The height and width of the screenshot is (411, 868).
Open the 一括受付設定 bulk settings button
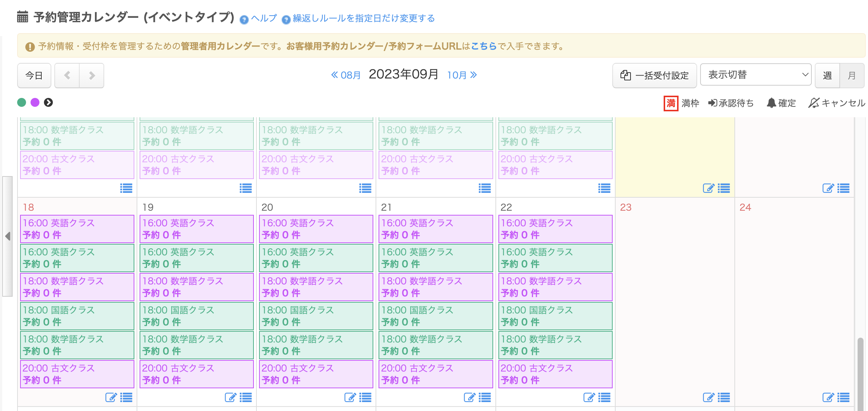[654, 76]
